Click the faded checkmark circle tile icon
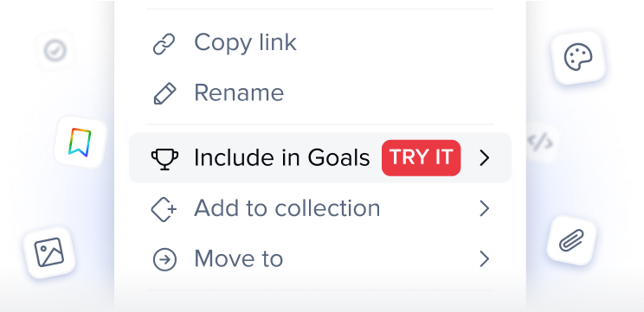This screenshot has width=644, height=312. pos(55,51)
